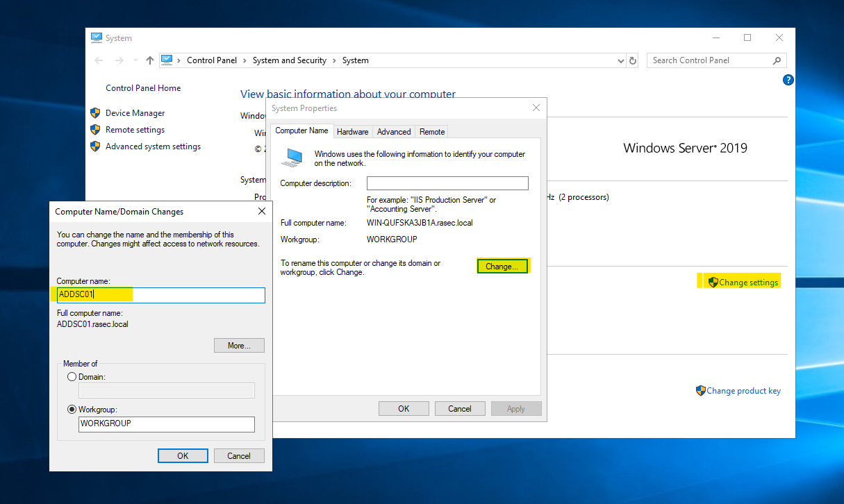Click the Change settings link
The image size is (844, 504).
[749, 283]
